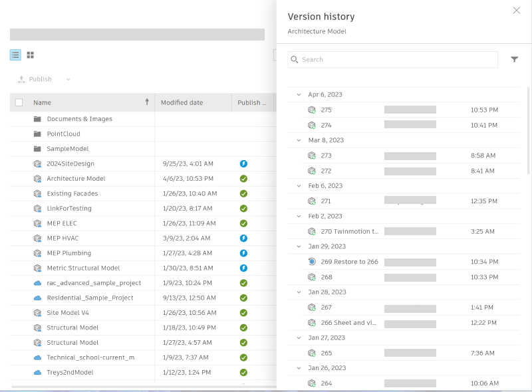Click the Publish button
532x392 pixels.
coord(35,79)
